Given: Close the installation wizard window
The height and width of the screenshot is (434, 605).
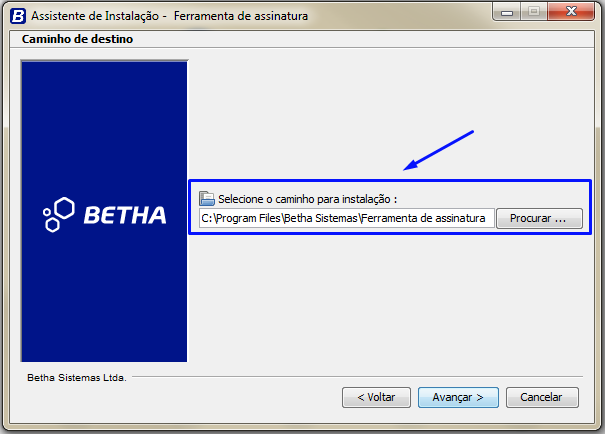Looking at the screenshot, I should pos(571,12).
